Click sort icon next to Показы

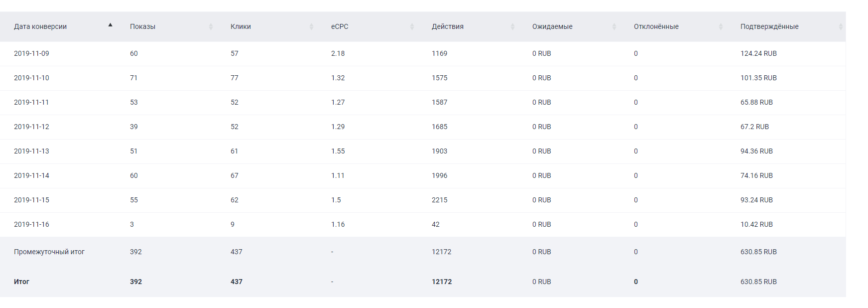click(211, 27)
